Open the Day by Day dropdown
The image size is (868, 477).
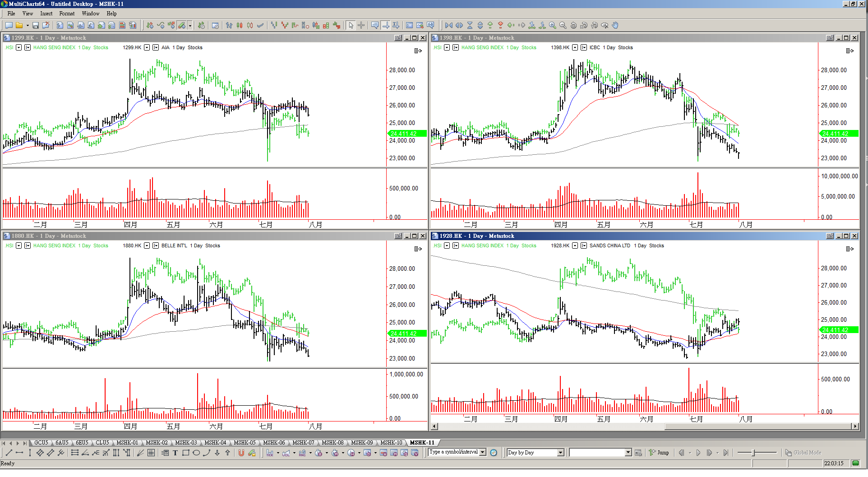tap(560, 453)
